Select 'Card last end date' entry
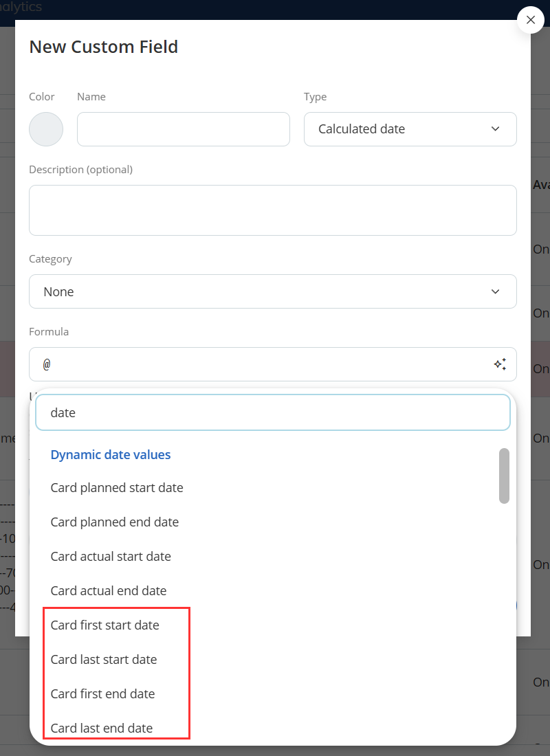The width and height of the screenshot is (550, 756). (102, 728)
